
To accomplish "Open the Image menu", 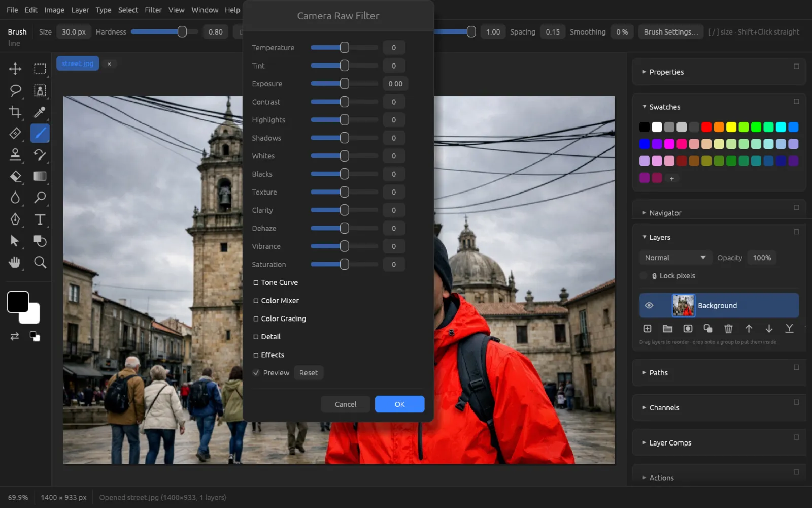I will [x=54, y=10].
